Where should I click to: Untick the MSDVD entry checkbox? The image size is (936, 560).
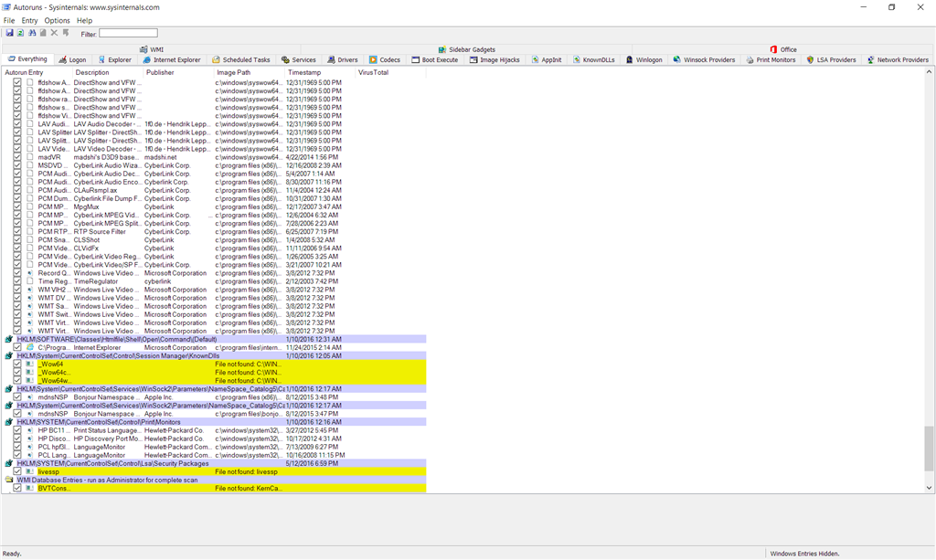[x=17, y=165]
